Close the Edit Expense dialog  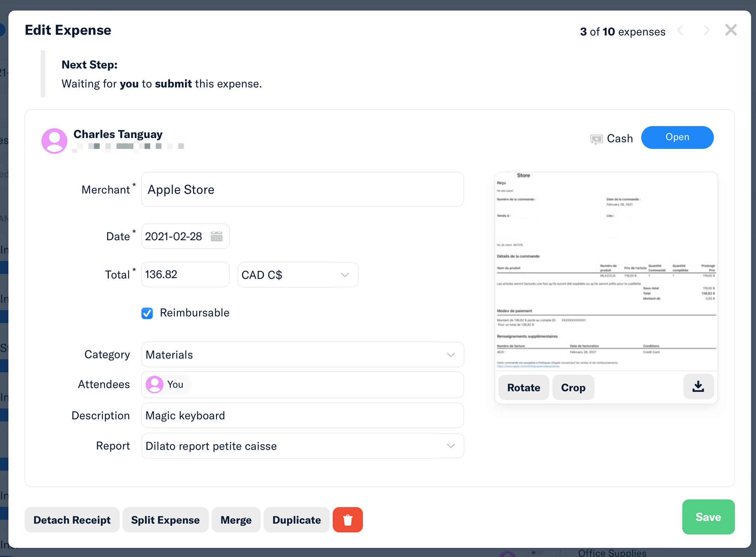click(731, 30)
